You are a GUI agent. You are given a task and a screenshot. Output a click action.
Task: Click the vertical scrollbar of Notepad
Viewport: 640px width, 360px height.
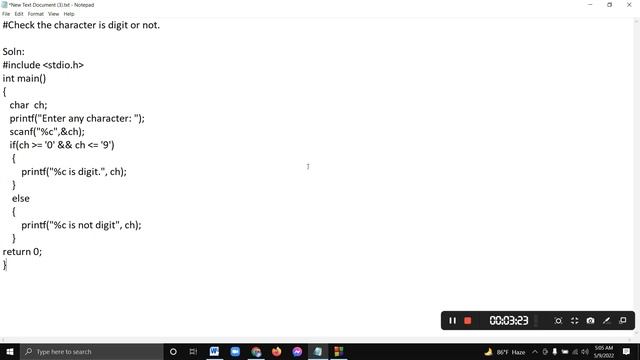637,177
